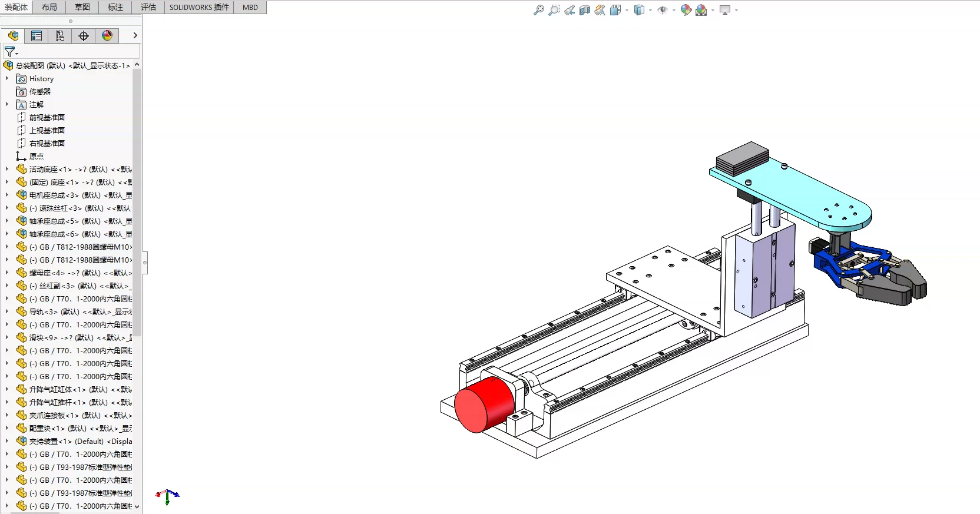Open the Dynamic Annotation Views icon
Screen dimensions: 980x514
point(600,10)
